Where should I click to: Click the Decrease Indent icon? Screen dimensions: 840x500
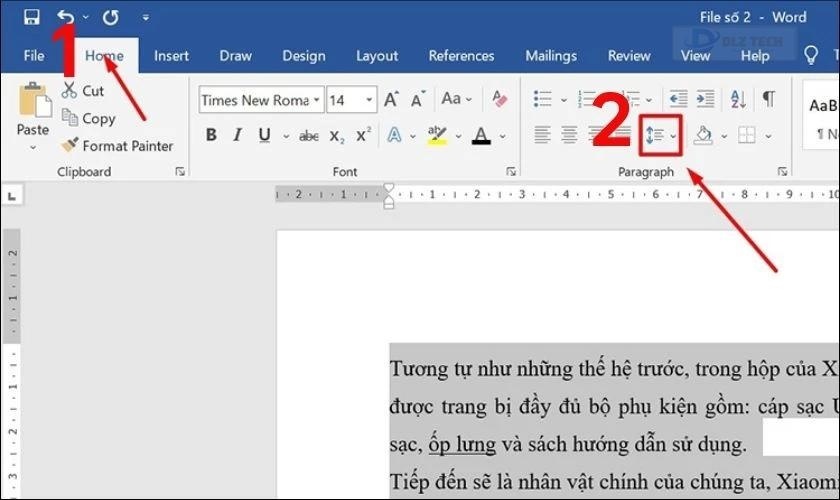click(x=678, y=99)
